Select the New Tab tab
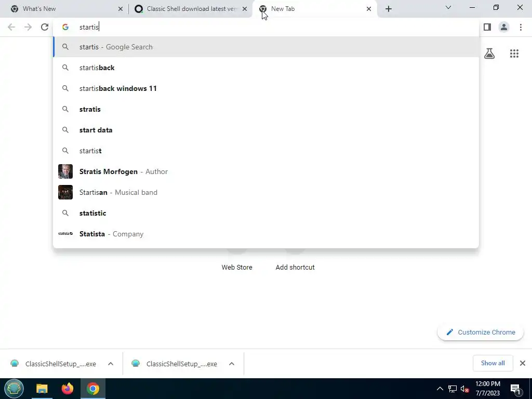Image resolution: width=532 pixels, height=399 pixels. click(x=314, y=9)
